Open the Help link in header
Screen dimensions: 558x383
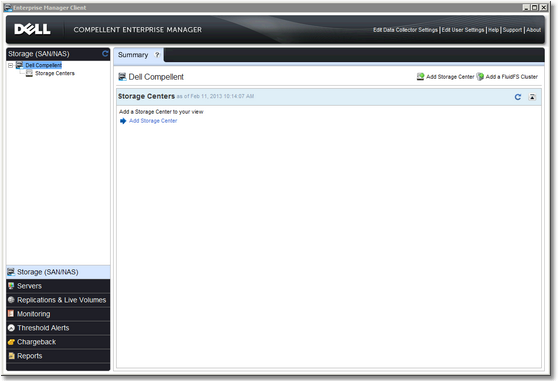pyautogui.click(x=494, y=30)
